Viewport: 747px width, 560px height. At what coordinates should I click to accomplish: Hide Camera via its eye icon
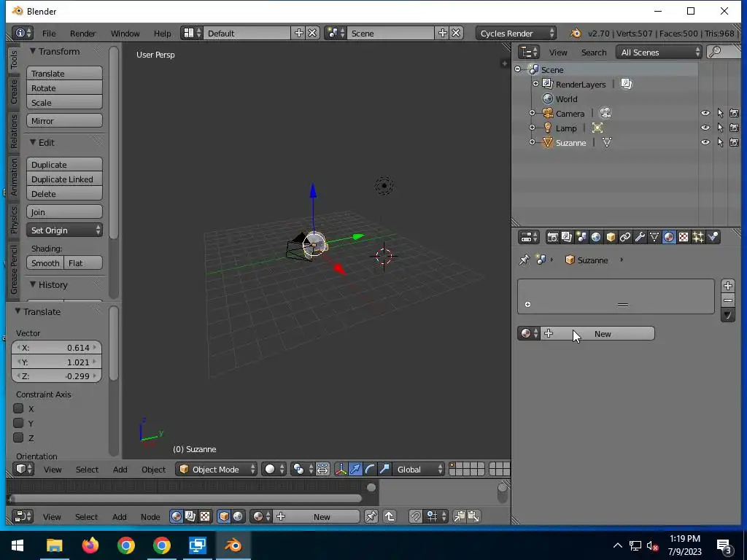click(705, 113)
